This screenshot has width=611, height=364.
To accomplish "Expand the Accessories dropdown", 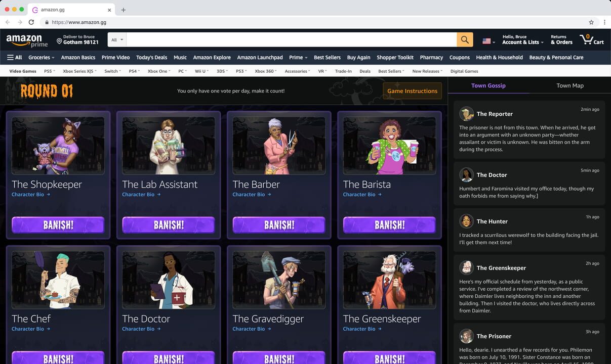I will click(297, 71).
